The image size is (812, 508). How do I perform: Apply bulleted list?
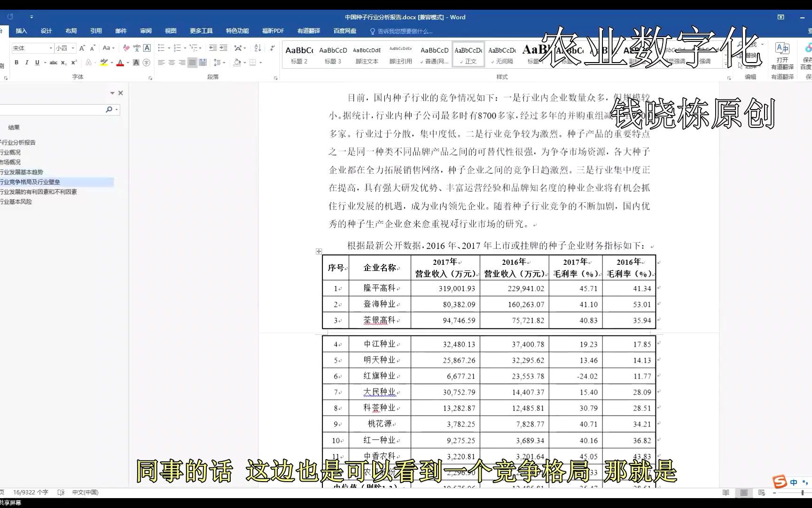pos(161,48)
